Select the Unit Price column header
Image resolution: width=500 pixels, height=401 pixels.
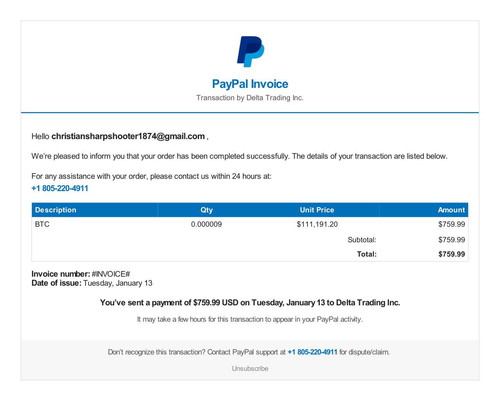click(317, 210)
